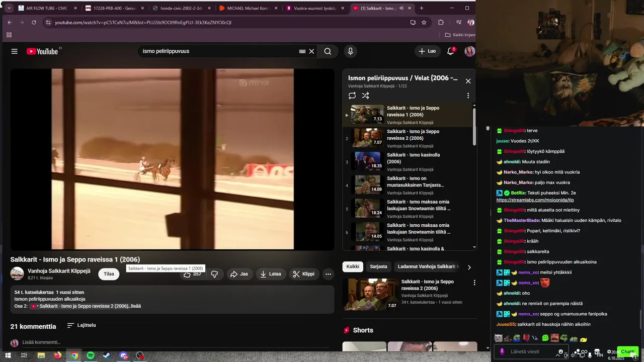Open Windows Start menu
This screenshot has width=644, height=362.
pos(8,355)
